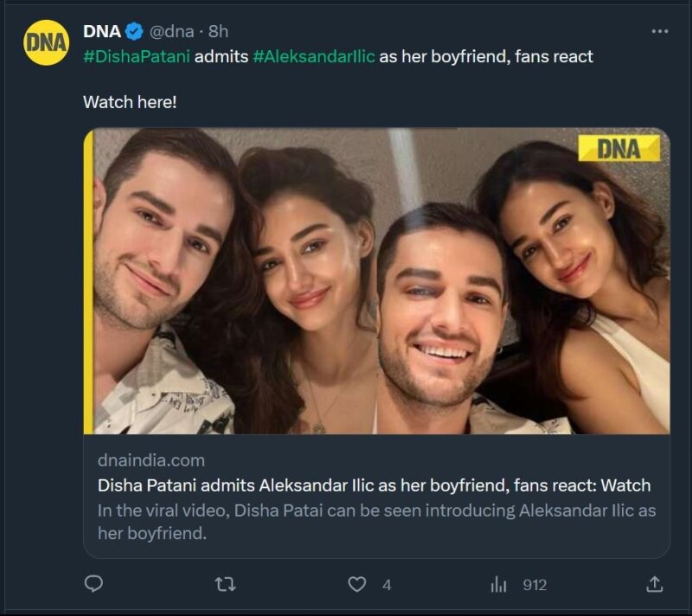Reply to the DNA tweet
The height and width of the screenshot is (616, 692).
pos(93,585)
